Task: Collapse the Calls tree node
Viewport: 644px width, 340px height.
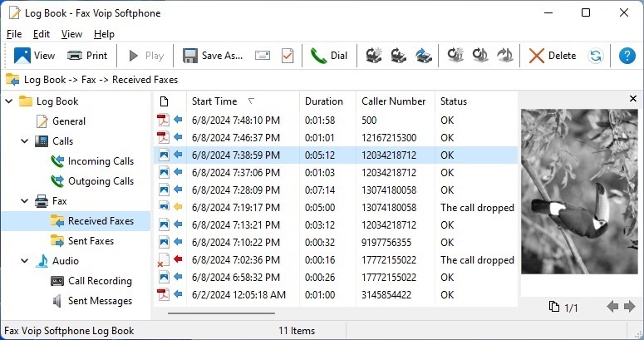Action: [25, 141]
